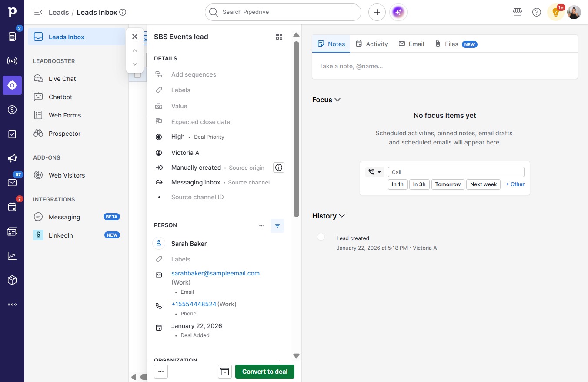Open Person section three-dot menu

click(x=262, y=226)
